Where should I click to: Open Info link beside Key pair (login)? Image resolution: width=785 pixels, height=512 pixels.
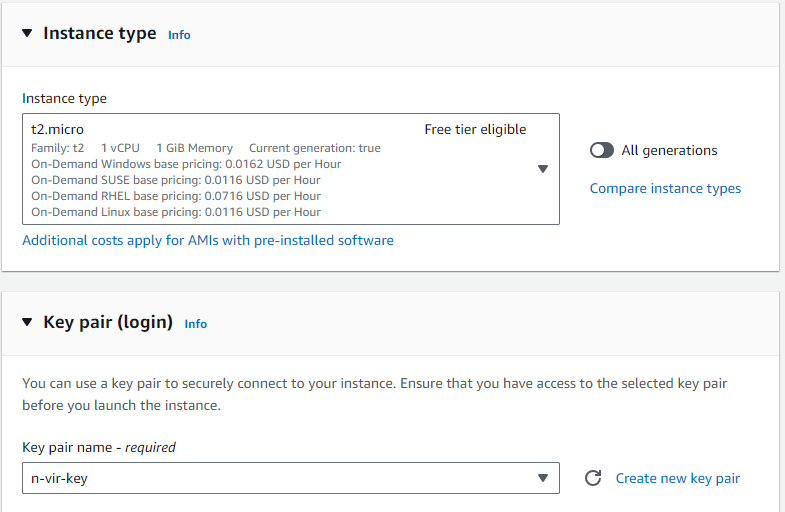pos(196,324)
